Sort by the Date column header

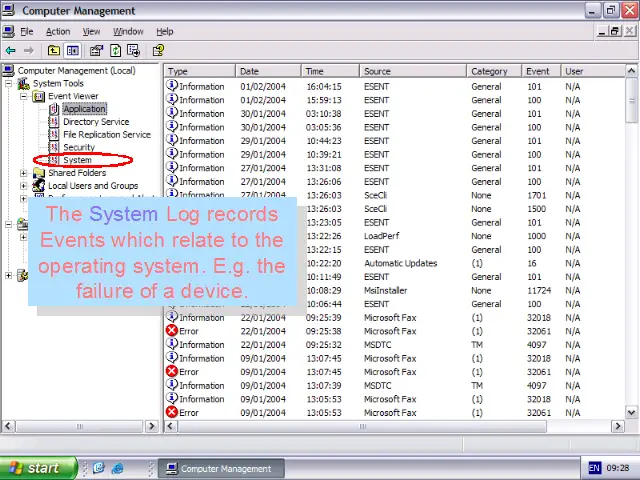click(268, 71)
